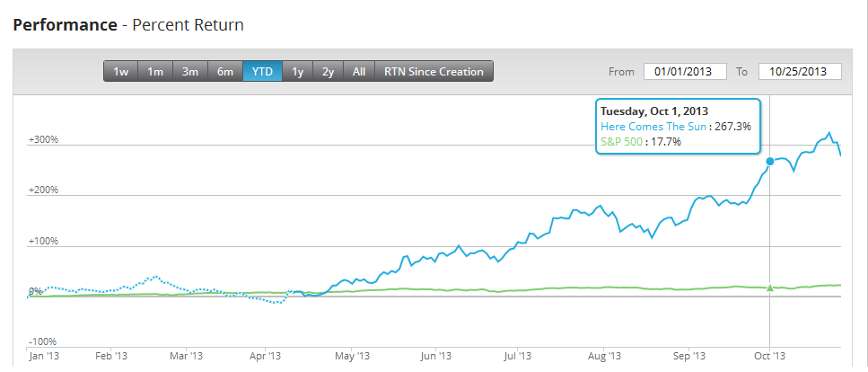Select the 1w time range
The width and height of the screenshot is (868, 372).
tap(120, 72)
